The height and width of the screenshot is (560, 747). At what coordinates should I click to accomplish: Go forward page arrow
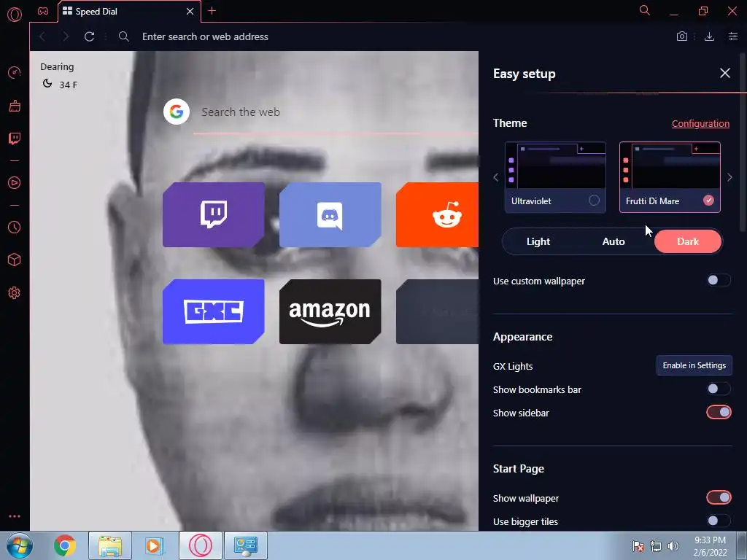(x=66, y=36)
